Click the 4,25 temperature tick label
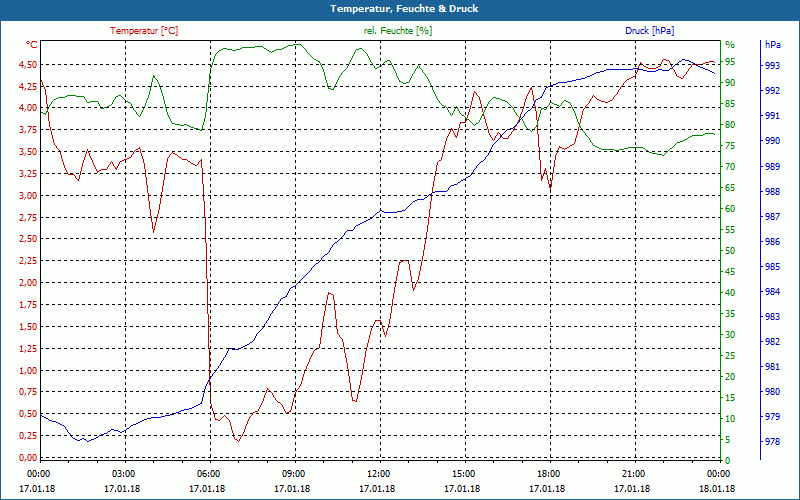The height and width of the screenshot is (500, 800). pyautogui.click(x=27, y=86)
